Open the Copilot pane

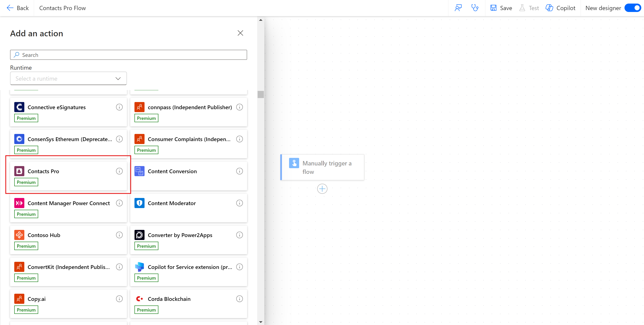[560, 8]
